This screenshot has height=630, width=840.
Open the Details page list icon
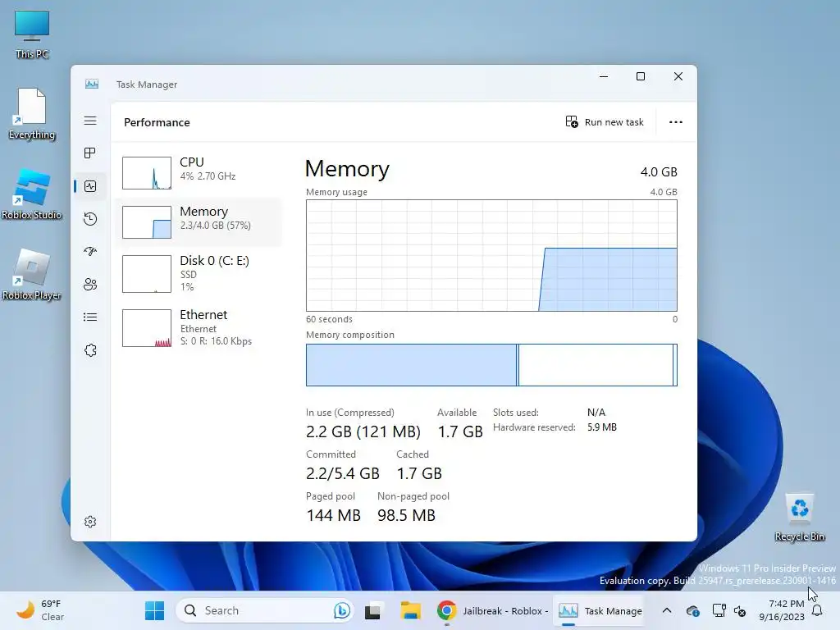point(90,317)
